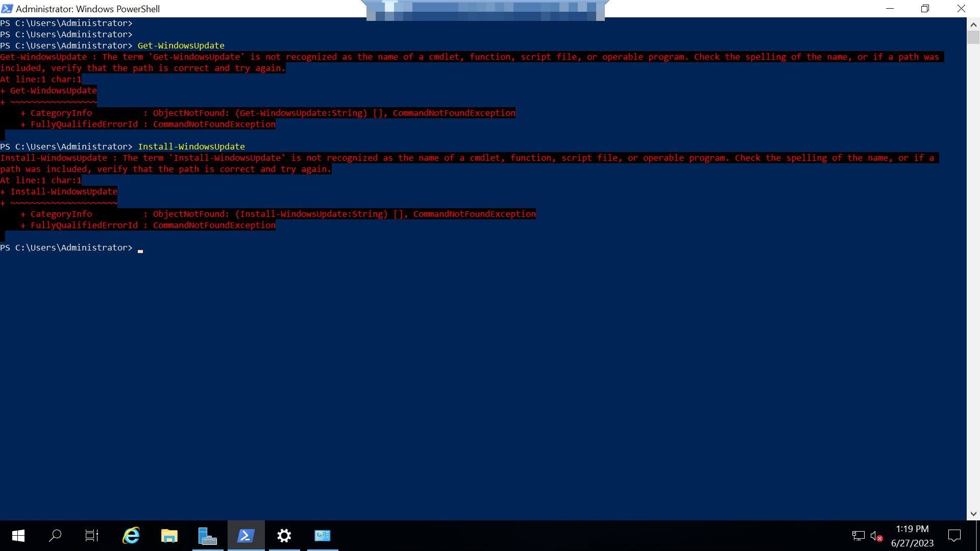The height and width of the screenshot is (551, 980).
Task: Click the muted volume tray icon
Action: 876,536
